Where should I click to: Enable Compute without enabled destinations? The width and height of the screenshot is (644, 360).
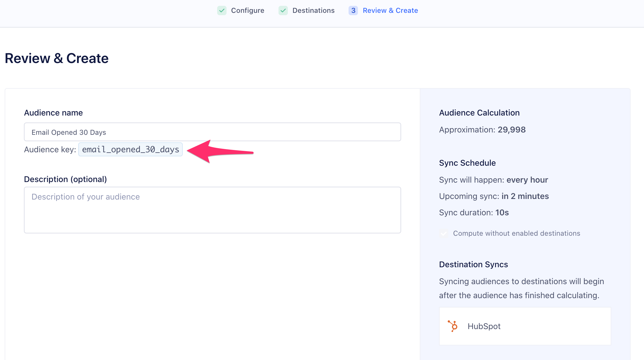point(444,233)
